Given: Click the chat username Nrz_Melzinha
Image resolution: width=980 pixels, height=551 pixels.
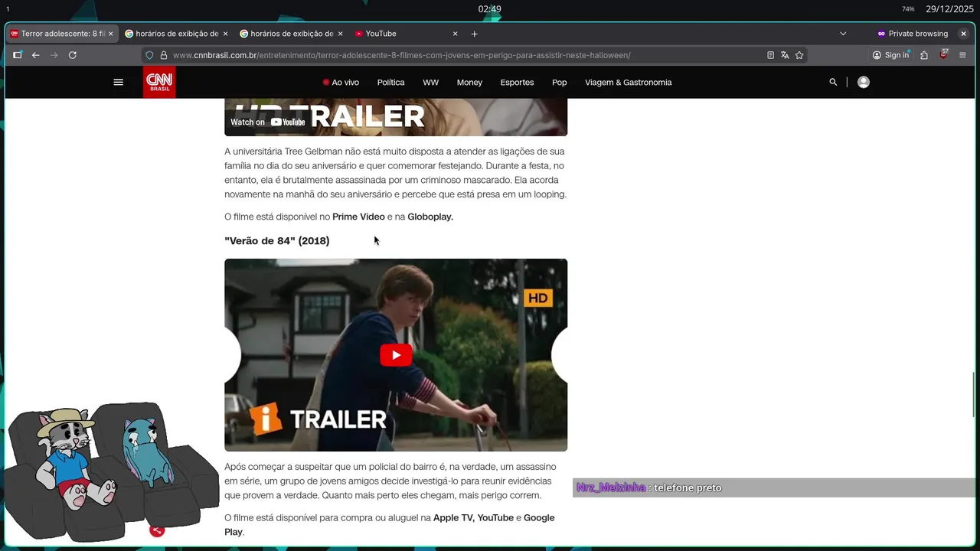Looking at the screenshot, I should (611, 487).
